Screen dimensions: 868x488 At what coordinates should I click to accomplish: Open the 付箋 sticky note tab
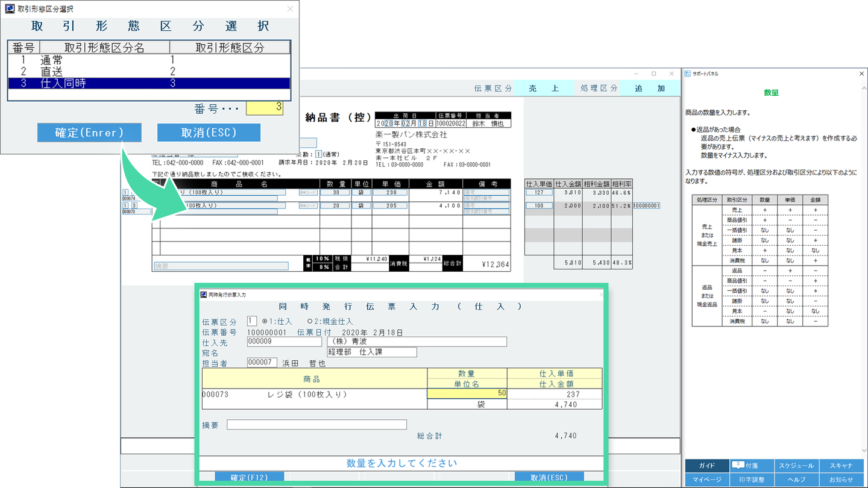pos(751,466)
